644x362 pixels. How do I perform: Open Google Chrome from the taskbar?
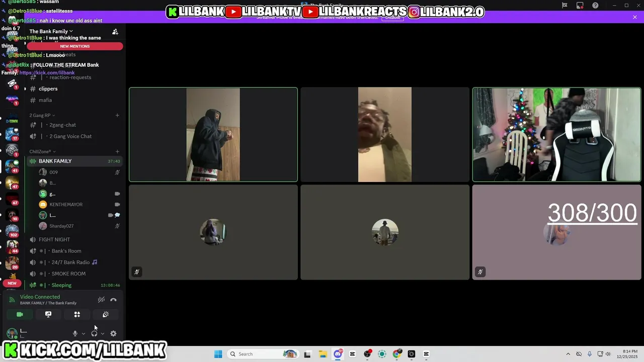[x=397, y=354]
